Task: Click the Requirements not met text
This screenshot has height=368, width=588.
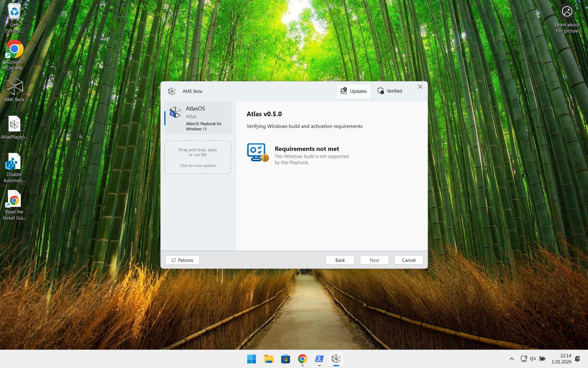Action: point(307,149)
